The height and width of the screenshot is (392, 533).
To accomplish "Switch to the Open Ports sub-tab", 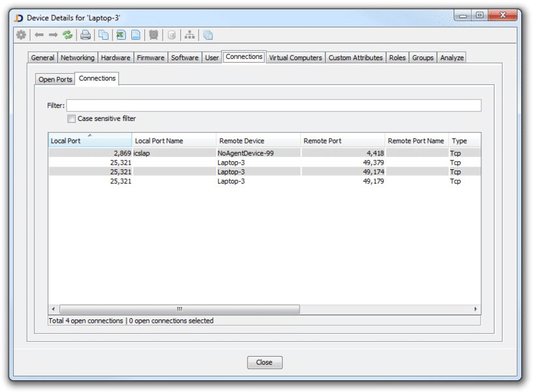I will 56,80.
